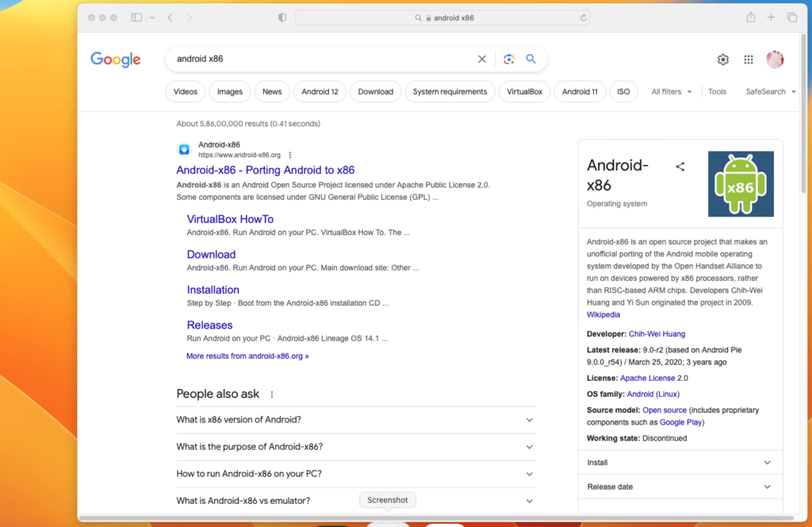Viewport: 812px width, 527px height.
Task: Show Safari tab overview
Action: [791, 17]
